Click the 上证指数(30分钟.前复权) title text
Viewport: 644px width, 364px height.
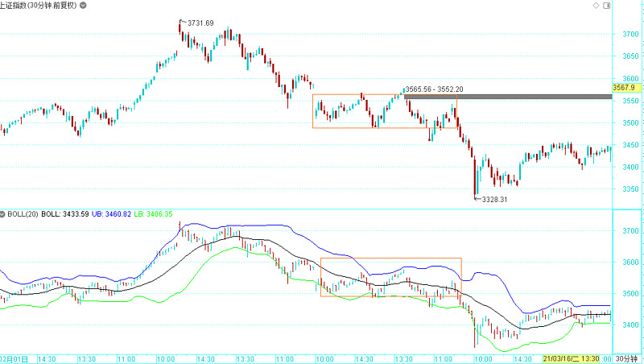pos(39,6)
